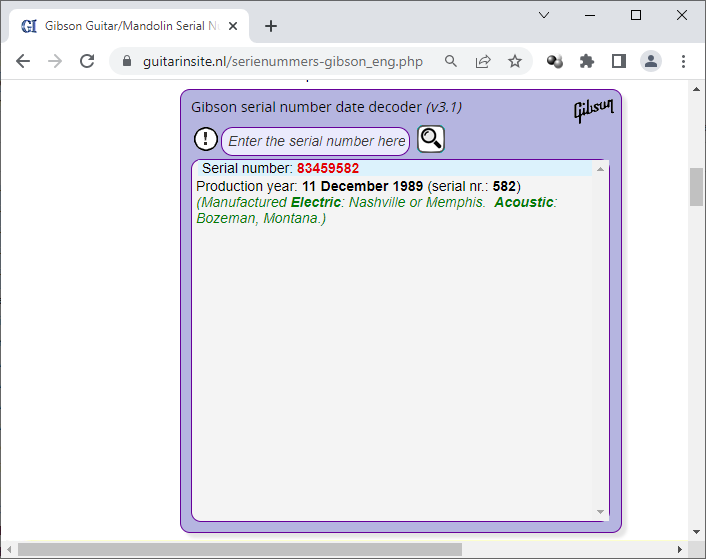Toggle the browser side panel
Image resolution: width=706 pixels, height=559 pixels.
click(x=619, y=61)
